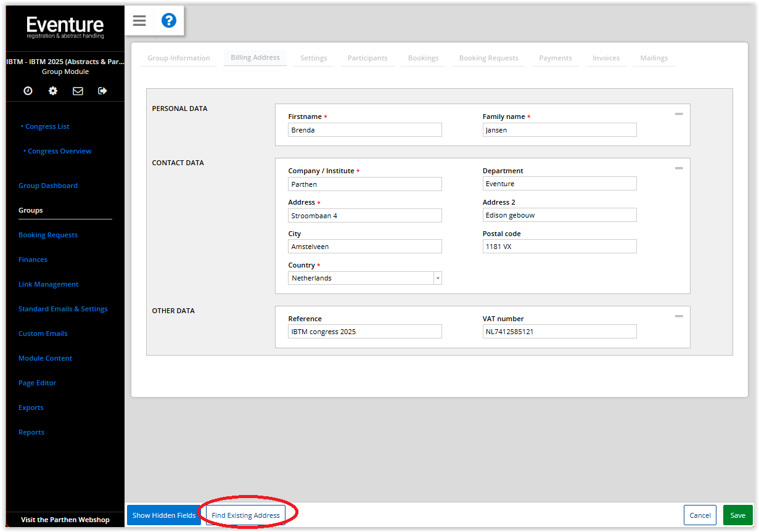Image resolution: width=759 pixels, height=532 pixels.
Task: Open settings gear icon in sidebar
Action: pyautogui.click(x=53, y=91)
